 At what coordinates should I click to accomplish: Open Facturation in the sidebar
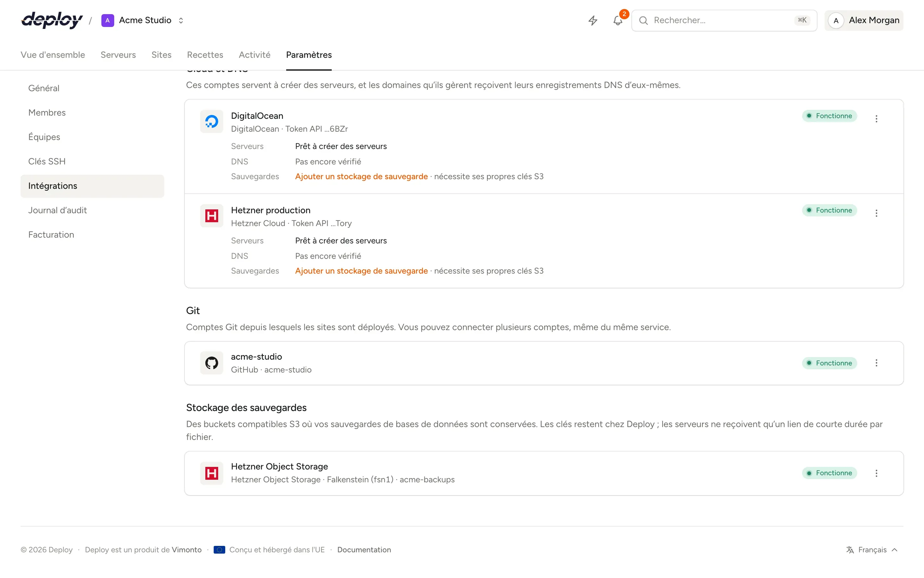coord(92,235)
